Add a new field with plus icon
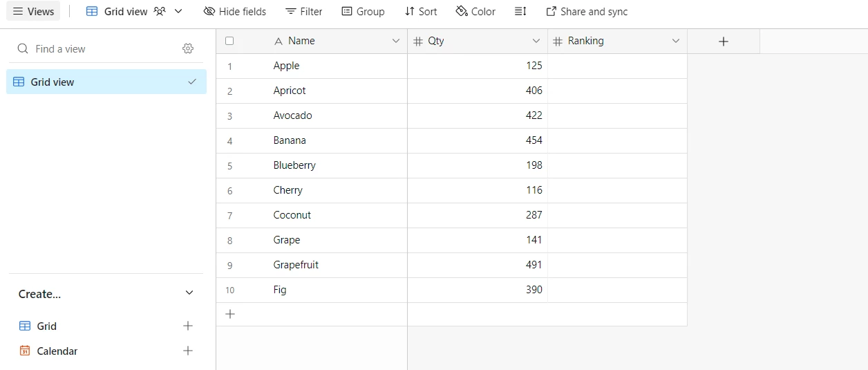This screenshot has width=868, height=370. [x=724, y=41]
